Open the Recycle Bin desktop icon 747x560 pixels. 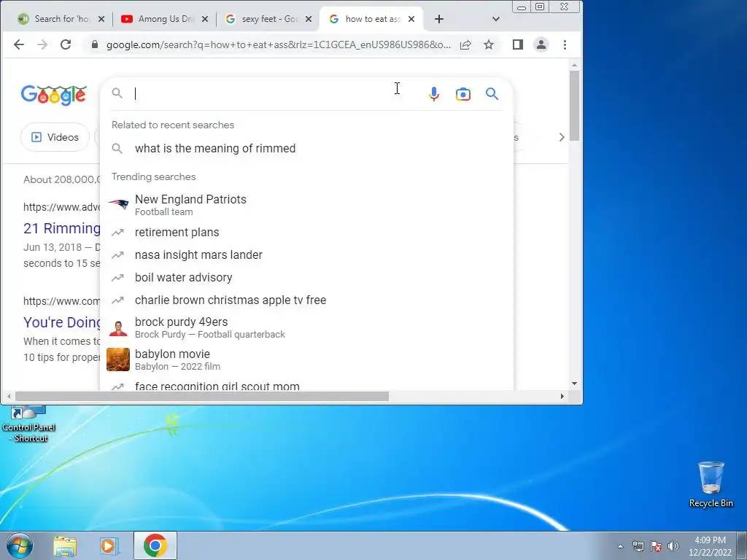[x=711, y=485]
